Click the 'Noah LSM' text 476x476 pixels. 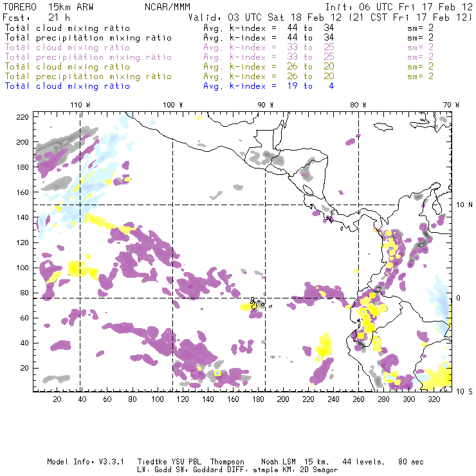[279, 462]
